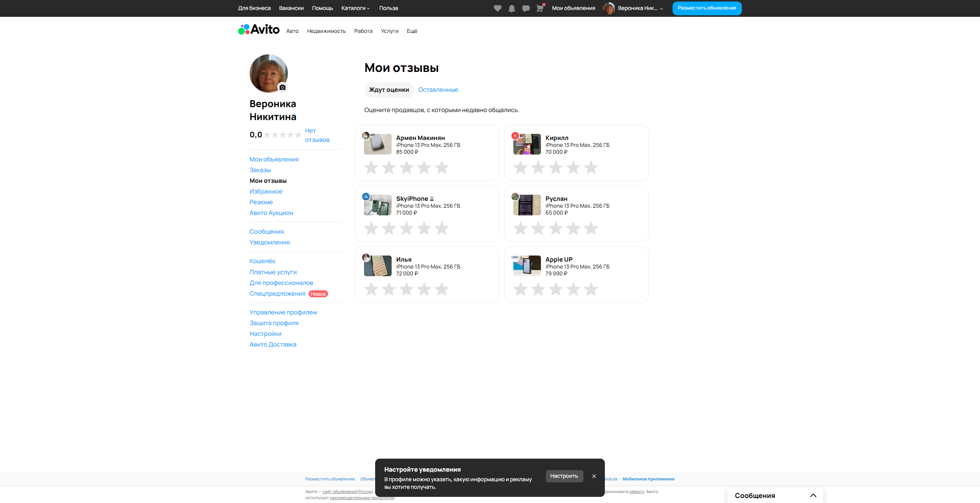This screenshot has height=503, width=980.
Task: Open messages speech bubble icon in header
Action: pyautogui.click(x=526, y=8)
